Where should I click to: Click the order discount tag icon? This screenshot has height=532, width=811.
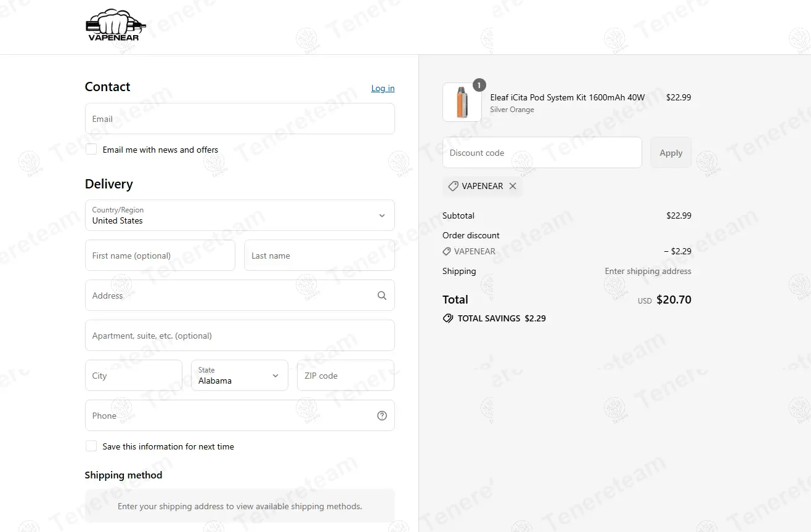pos(447,251)
